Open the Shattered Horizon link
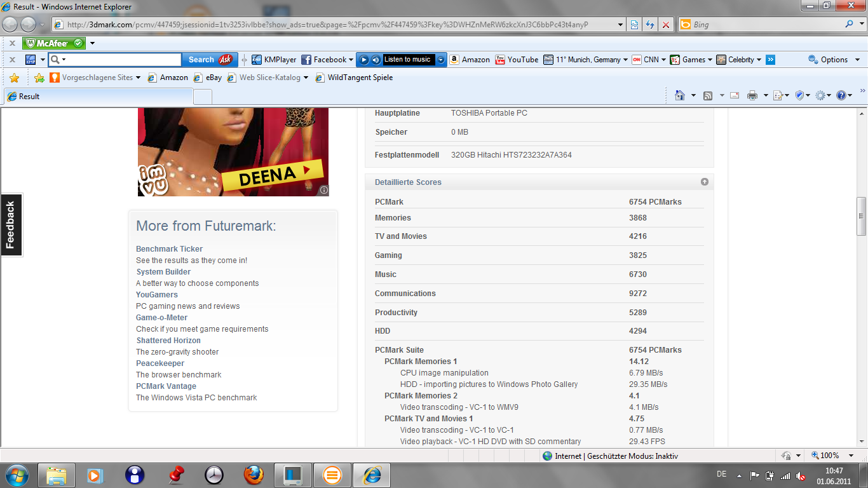The image size is (868, 488). 168,341
